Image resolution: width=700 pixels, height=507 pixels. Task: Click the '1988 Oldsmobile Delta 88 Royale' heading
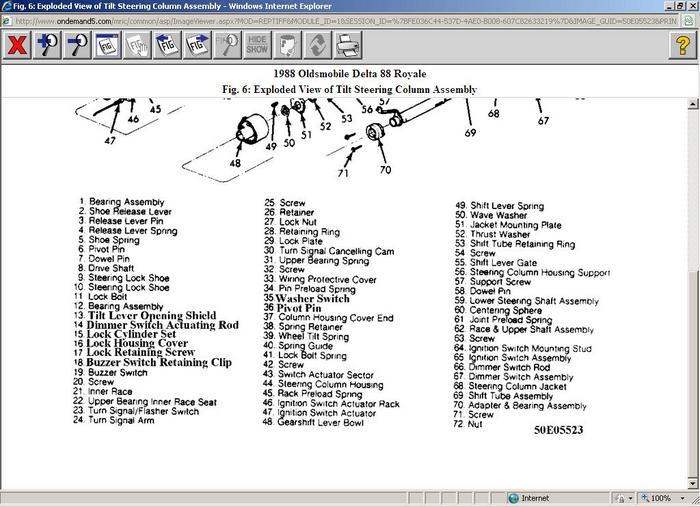pyautogui.click(x=350, y=74)
